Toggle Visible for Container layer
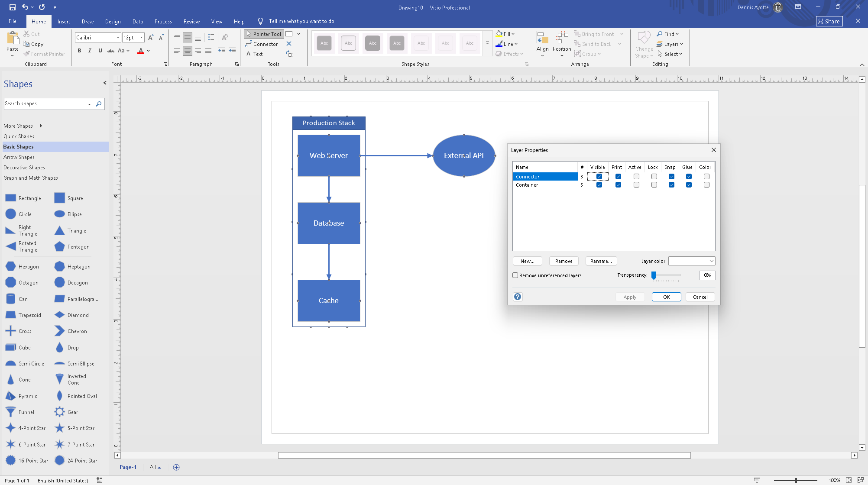The height and width of the screenshot is (485, 868). pos(599,184)
